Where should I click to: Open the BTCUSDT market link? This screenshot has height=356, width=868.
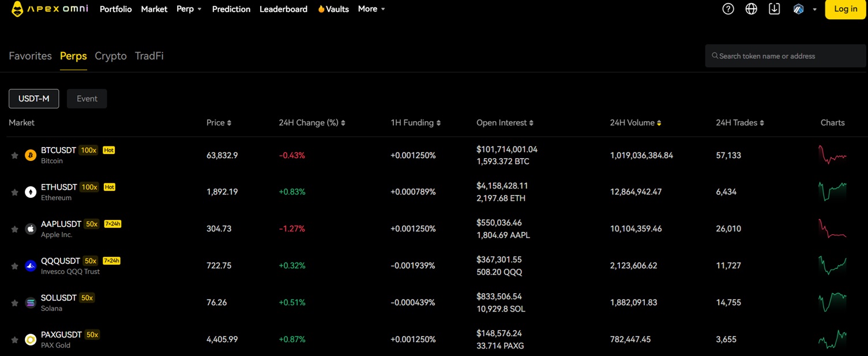58,150
